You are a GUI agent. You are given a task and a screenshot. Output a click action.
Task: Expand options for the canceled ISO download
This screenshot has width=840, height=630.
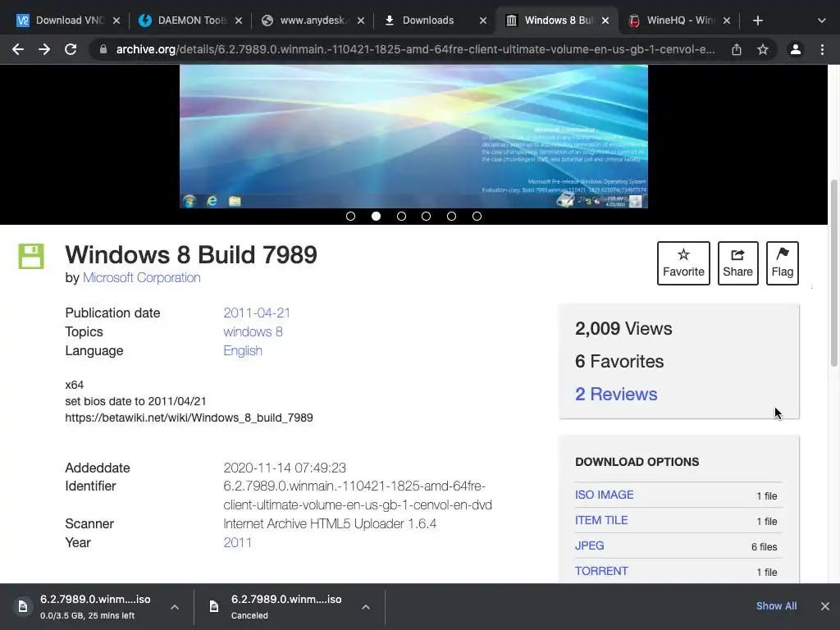click(365, 607)
